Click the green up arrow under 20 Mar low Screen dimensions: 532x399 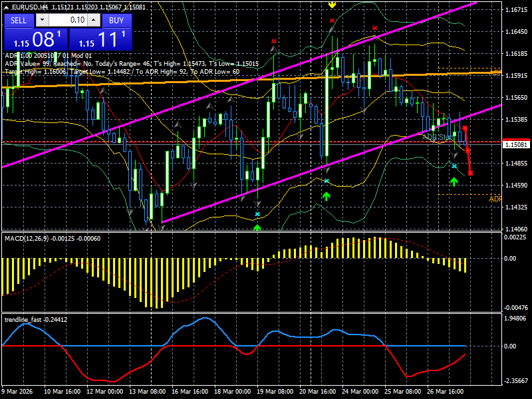[327, 196]
